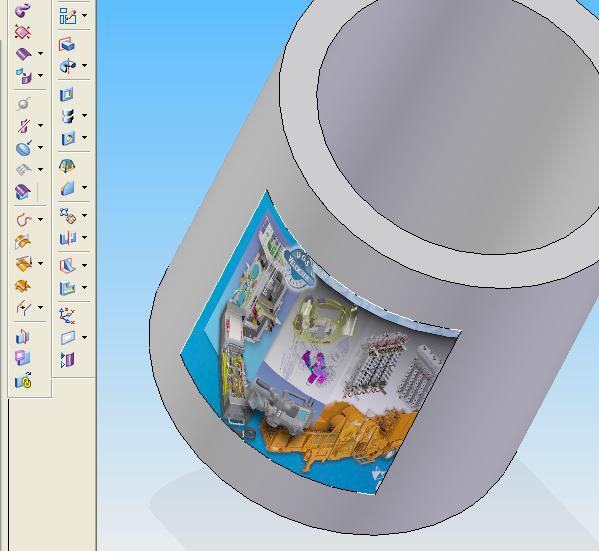The width and height of the screenshot is (599, 551).
Task: Expand the freeform curve flyout arrow
Action: pyautogui.click(x=40, y=219)
